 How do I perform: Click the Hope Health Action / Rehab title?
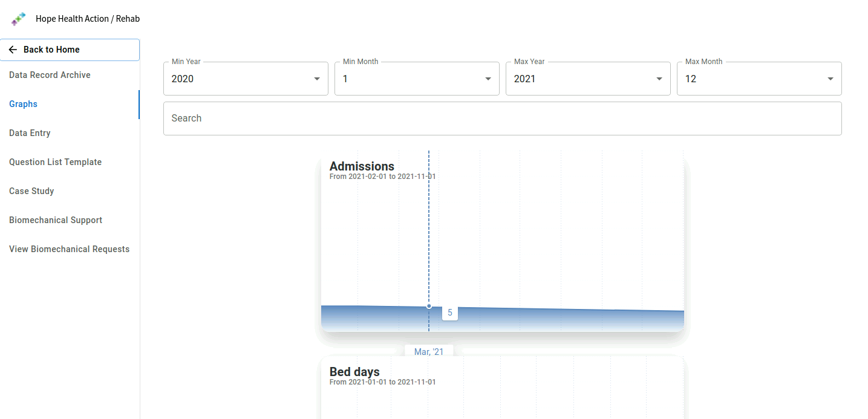88,19
